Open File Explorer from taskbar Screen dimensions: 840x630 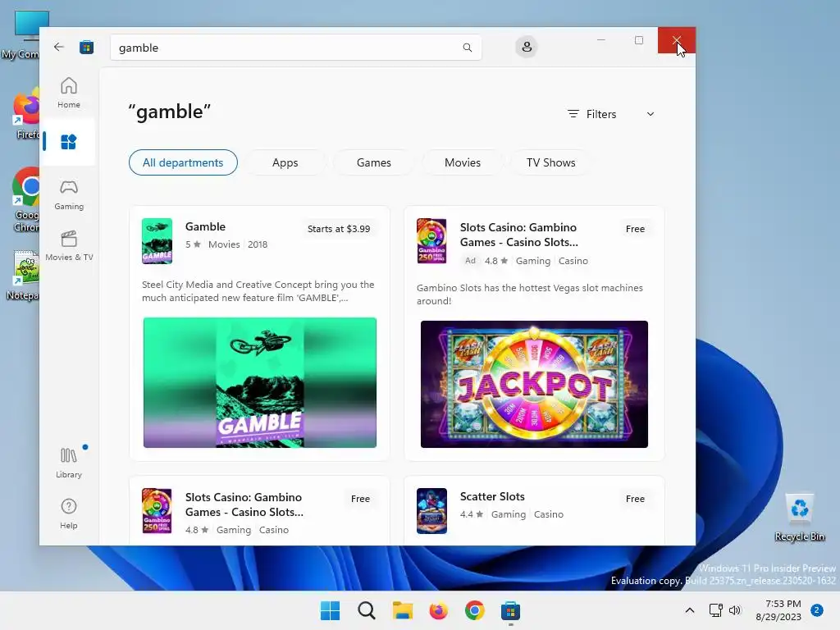pos(402,610)
